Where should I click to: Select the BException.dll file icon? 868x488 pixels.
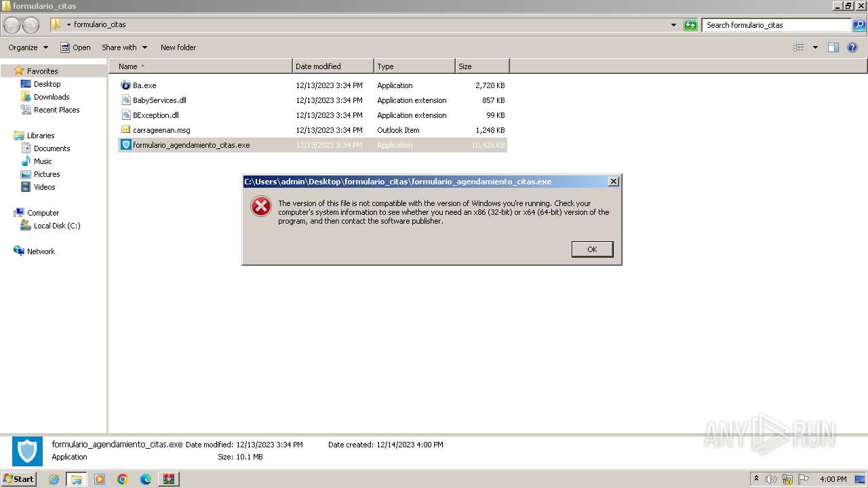125,115
